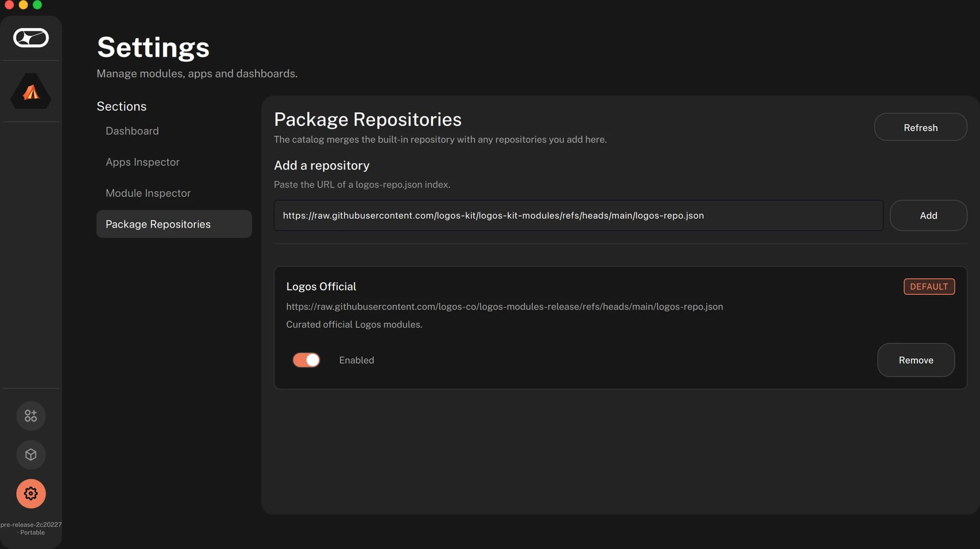Go to the Module Inspector section
Image resolution: width=980 pixels, height=549 pixels.
coord(148,193)
